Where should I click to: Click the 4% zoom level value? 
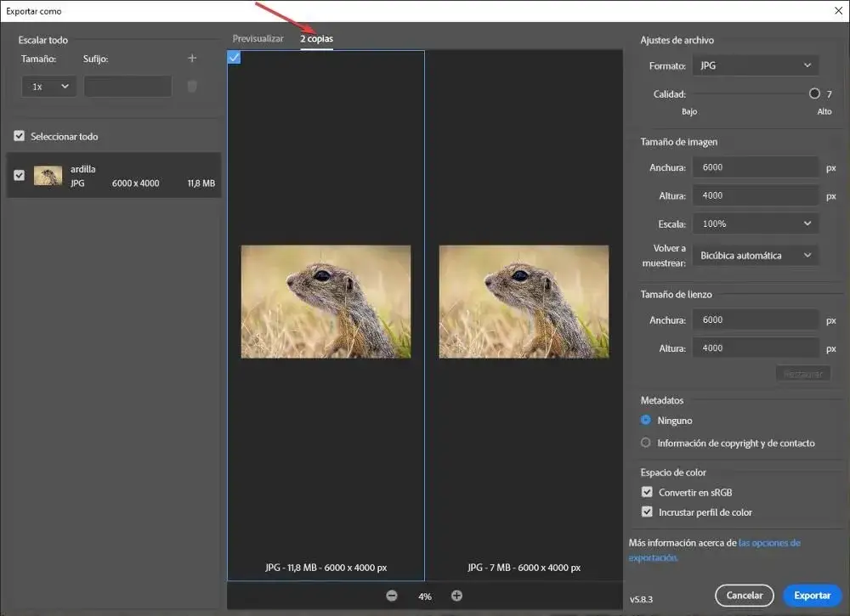(x=424, y=596)
